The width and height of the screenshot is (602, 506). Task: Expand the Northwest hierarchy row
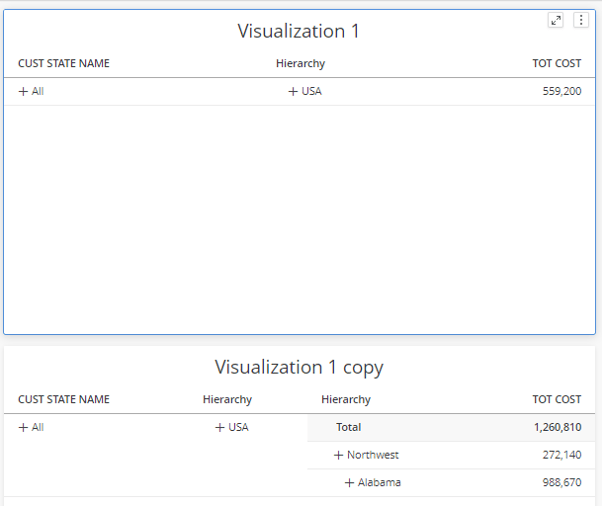tap(338, 455)
